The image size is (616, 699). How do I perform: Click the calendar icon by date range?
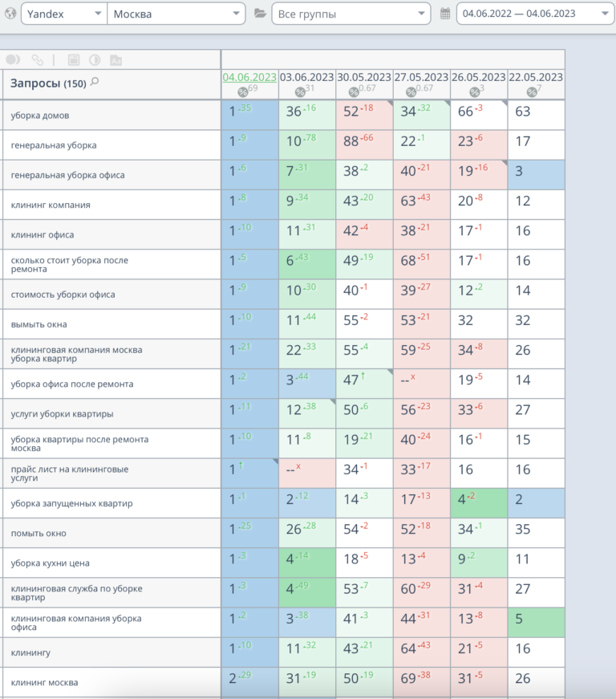446,14
